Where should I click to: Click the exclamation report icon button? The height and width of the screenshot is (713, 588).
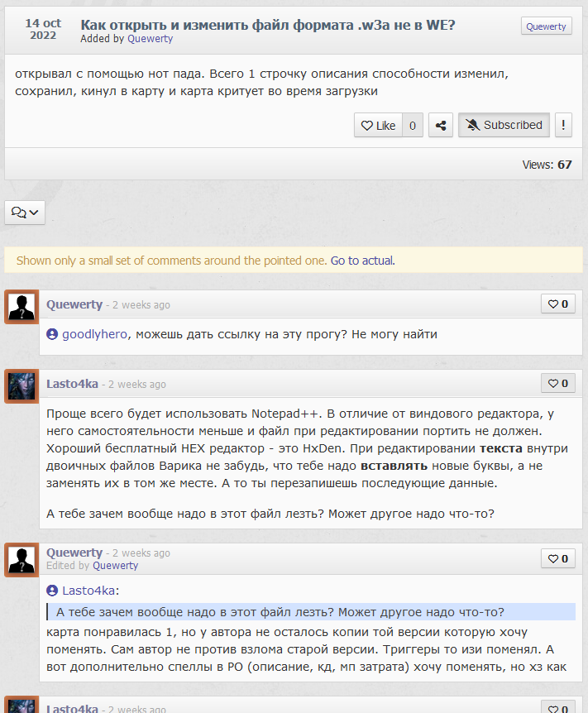[563, 126]
